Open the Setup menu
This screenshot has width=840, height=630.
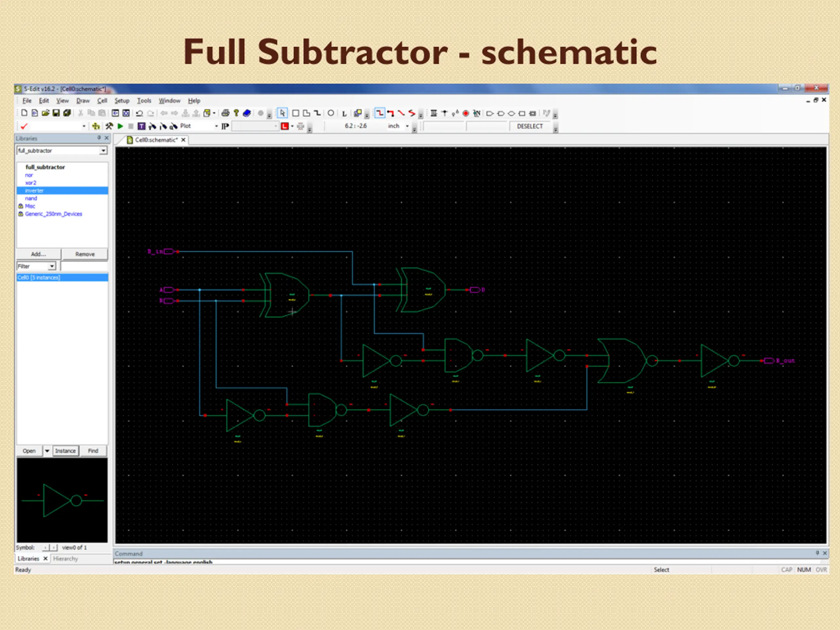click(122, 101)
